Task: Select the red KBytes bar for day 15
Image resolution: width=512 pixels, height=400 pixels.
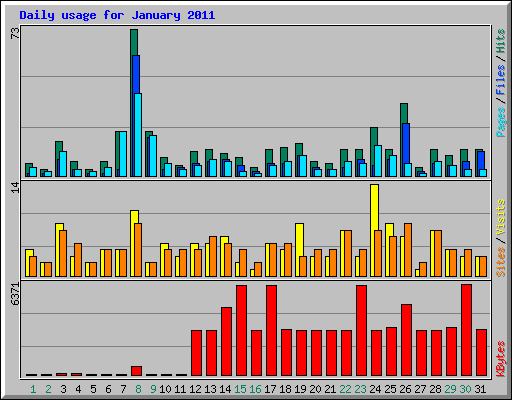Action: 242,331
